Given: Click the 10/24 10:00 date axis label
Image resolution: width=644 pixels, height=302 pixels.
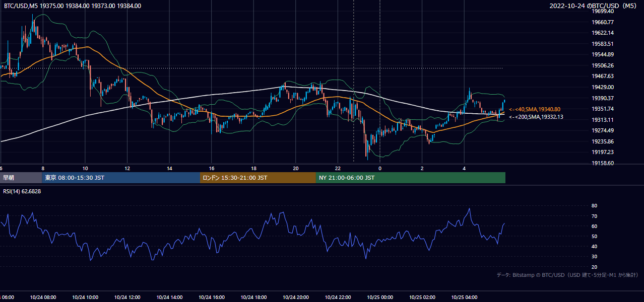Looking at the screenshot, I should [x=85, y=297].
